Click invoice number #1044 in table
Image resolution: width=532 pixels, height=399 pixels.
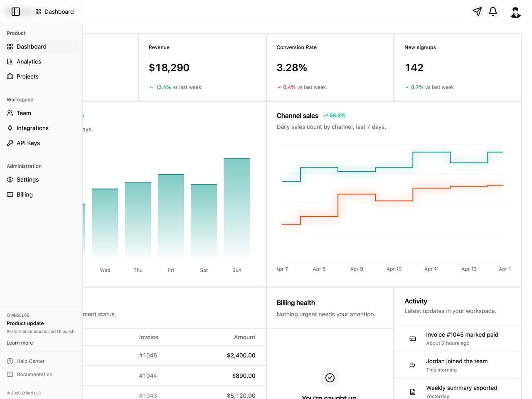point(148,376)
